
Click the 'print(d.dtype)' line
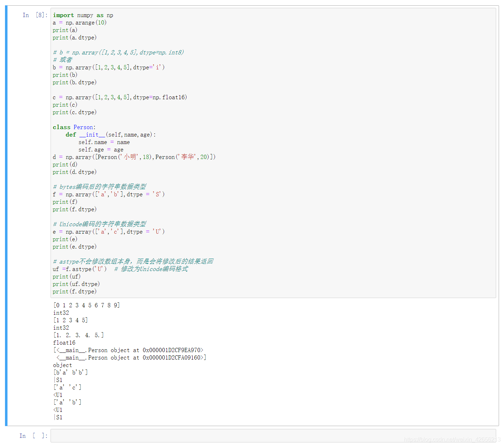[75, 172]
